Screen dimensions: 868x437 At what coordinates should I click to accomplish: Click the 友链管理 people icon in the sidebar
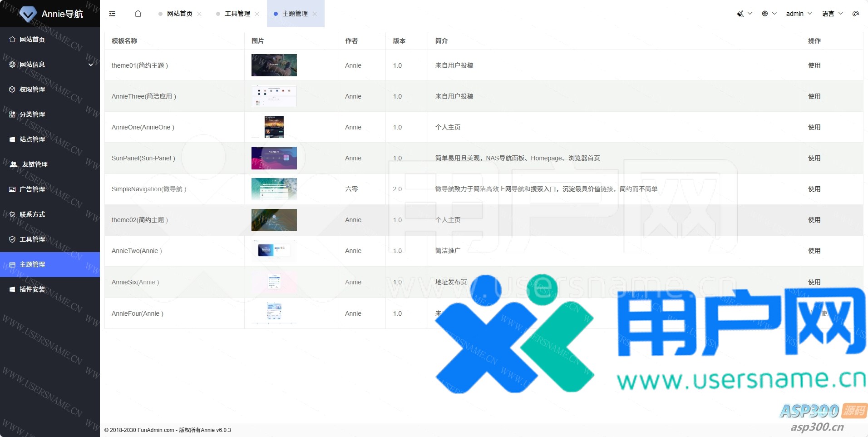14,164
